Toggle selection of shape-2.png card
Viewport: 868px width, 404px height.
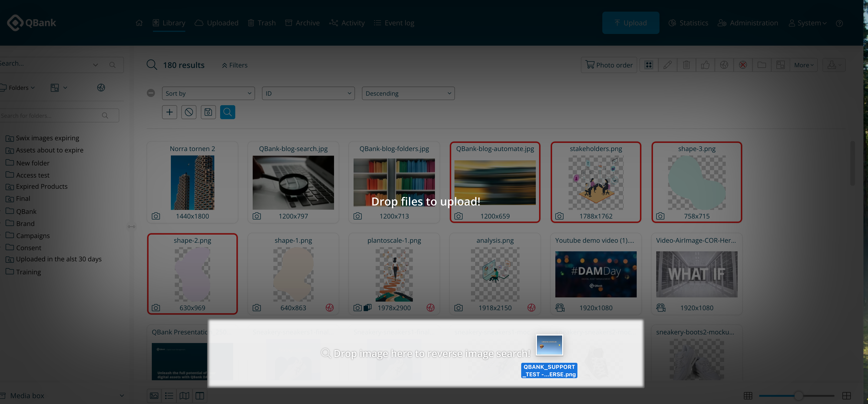(x=192, y=274)
